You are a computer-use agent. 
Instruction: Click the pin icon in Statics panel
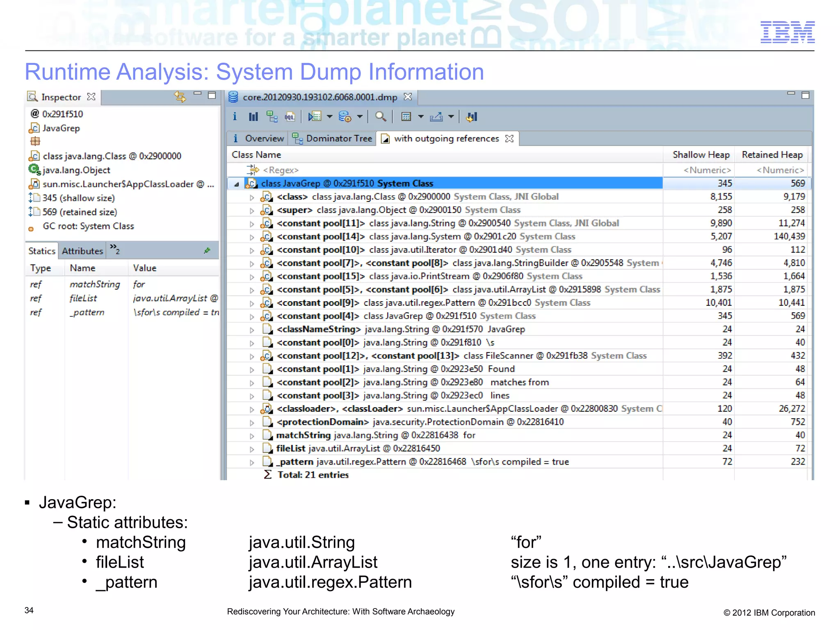(x=207, y=250)
